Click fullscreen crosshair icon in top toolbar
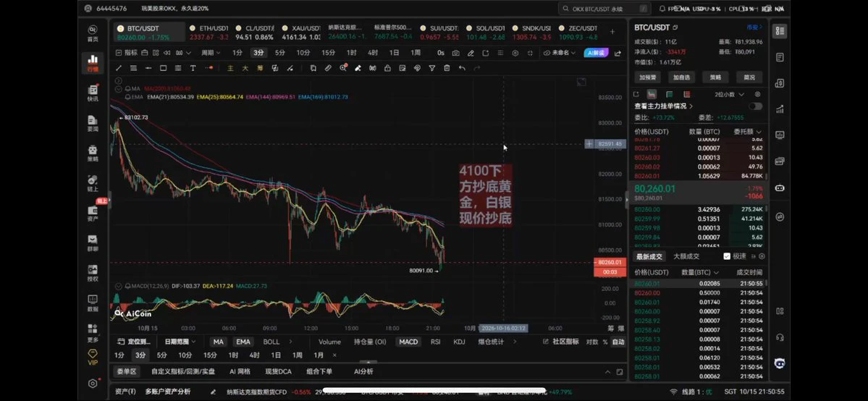Viewport: 868px width, 401px height. (x=531, y=53)
